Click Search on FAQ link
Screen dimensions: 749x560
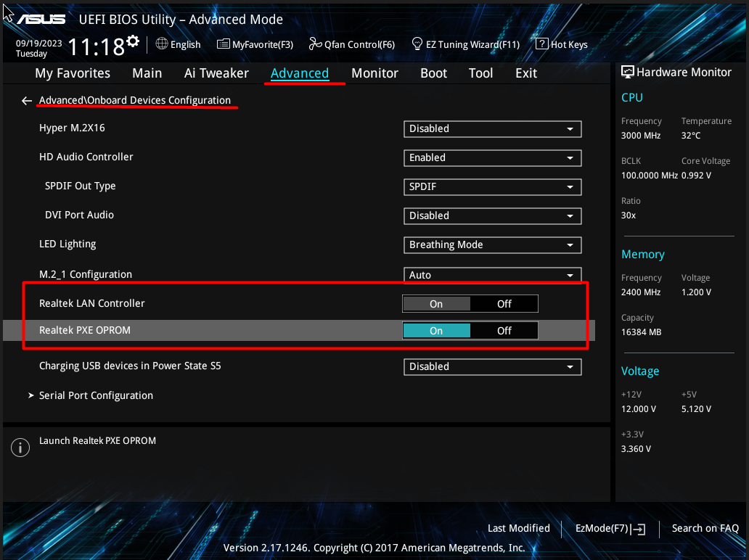tap(705, 528)
